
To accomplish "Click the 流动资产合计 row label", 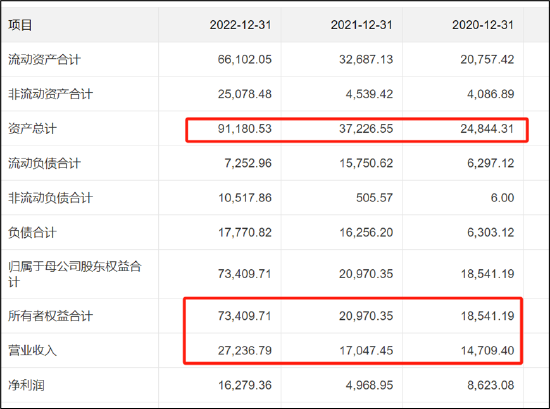I will [44, 60].
